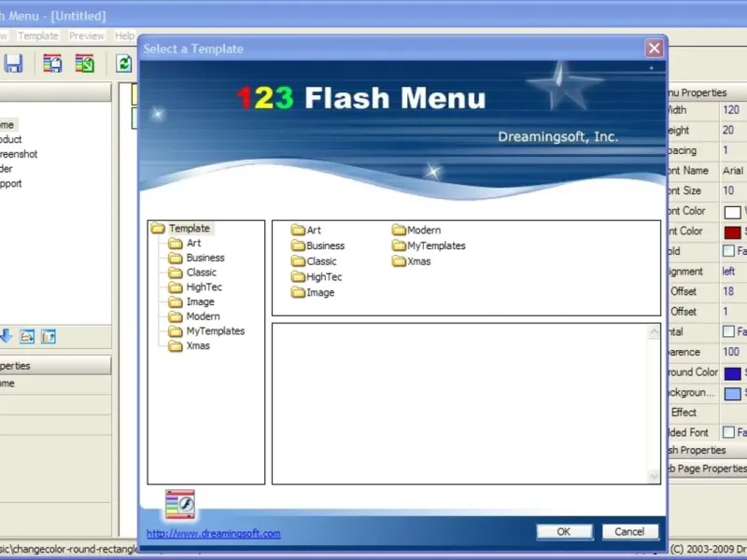
Task: Select MyTemplates in the template tree
Action: [216, 331]
